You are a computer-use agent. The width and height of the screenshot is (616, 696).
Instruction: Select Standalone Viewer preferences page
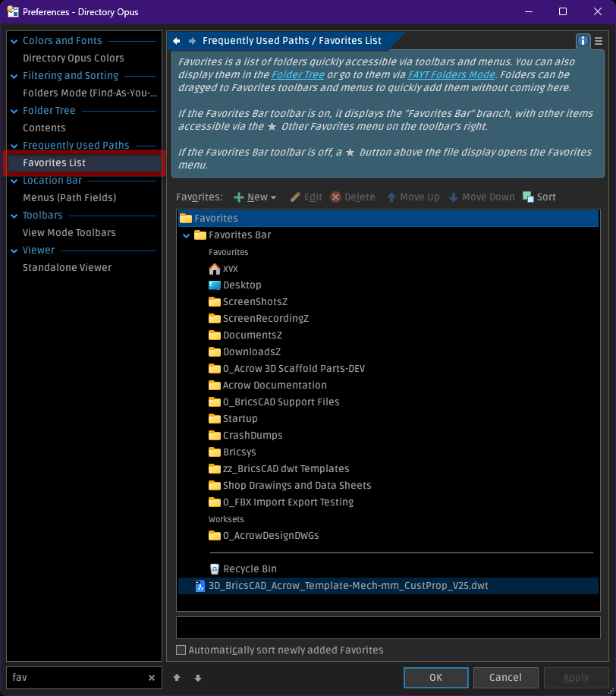click(67, 267)
